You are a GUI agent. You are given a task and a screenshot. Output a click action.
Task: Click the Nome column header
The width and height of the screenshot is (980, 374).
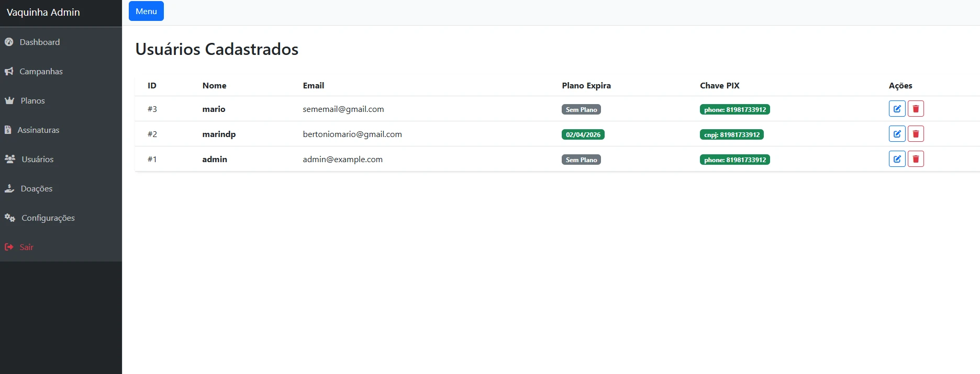click(x=215, y=85)
